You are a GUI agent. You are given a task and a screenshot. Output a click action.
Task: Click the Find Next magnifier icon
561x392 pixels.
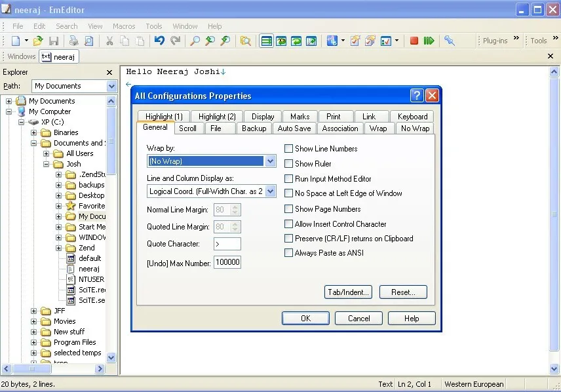click(210, 41)
